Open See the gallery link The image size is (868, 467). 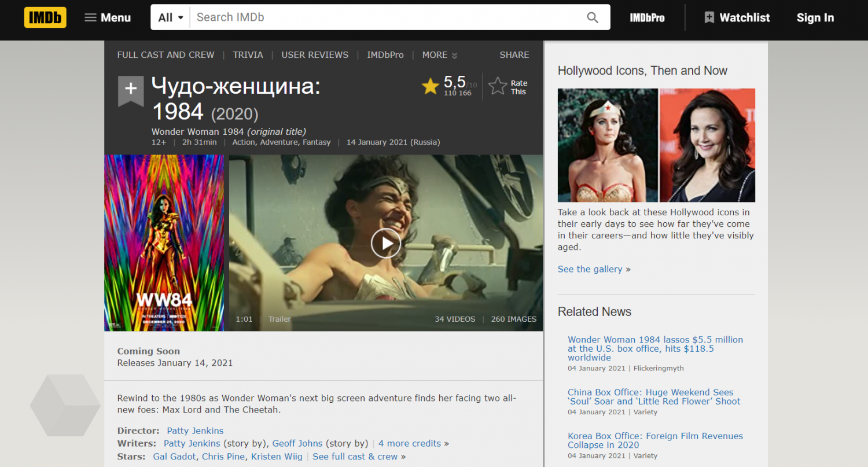coord(590,269)
